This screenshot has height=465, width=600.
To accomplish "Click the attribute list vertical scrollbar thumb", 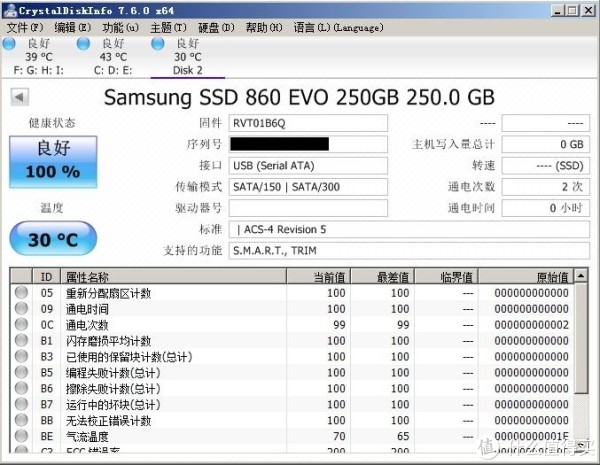I will pyautogui.click(x=581, y=338).
